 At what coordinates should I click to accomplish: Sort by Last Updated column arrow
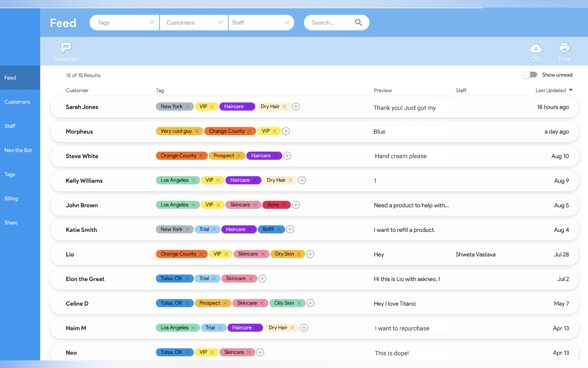tap(571, 90)
